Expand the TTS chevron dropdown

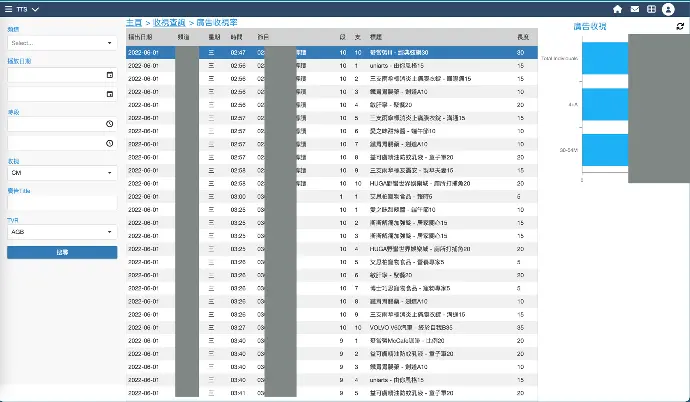pos(36,9)
